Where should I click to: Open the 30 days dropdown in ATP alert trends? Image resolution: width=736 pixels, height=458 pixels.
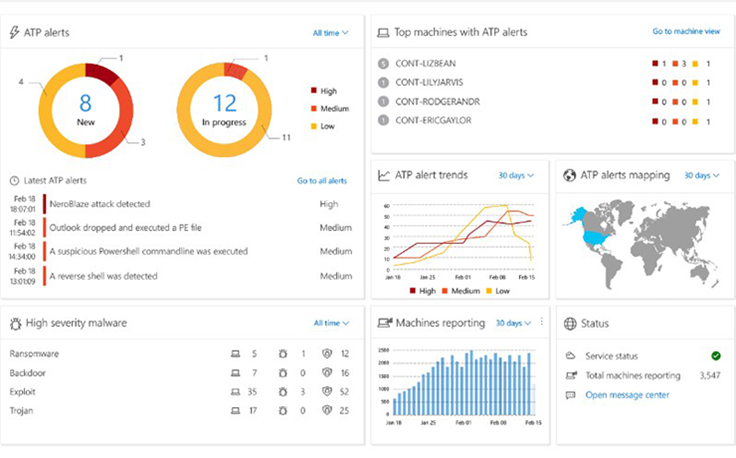coord(516,176)
